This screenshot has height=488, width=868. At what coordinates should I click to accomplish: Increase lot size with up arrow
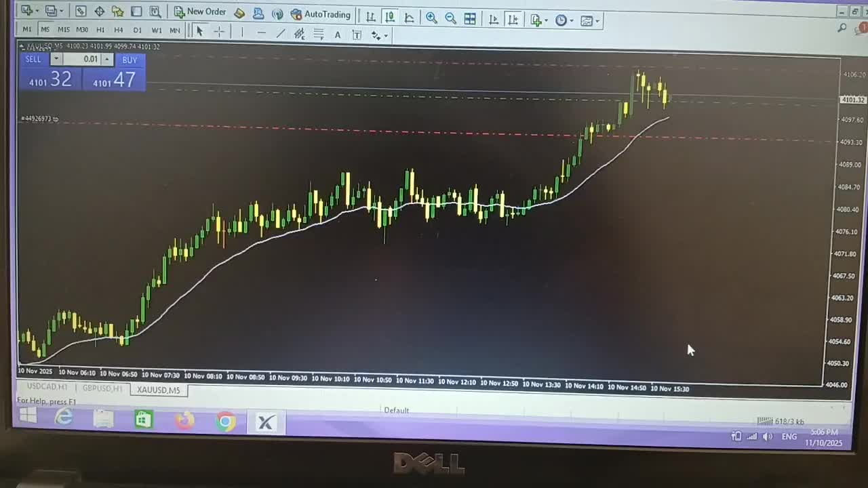pyautogui.click(x=106, y=60)
